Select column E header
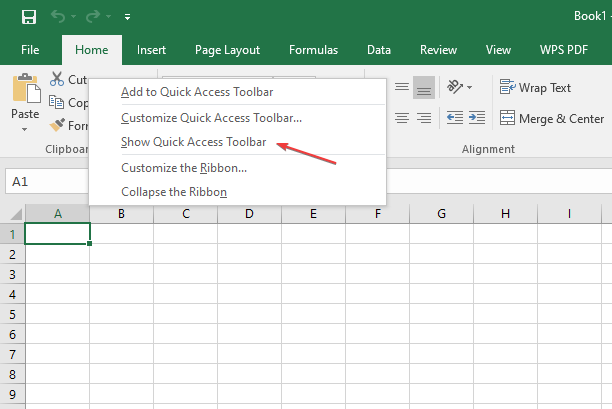Screen dimensions: 612x409 point(313,214)
